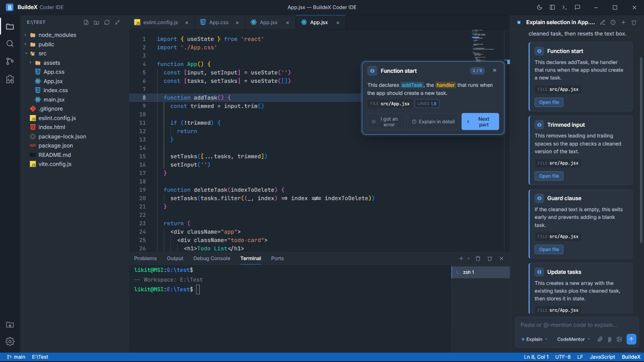644x362 pixels.
Task: Open file from the Guard clause card
Action: pyautogui.click(x=549, y=250)
